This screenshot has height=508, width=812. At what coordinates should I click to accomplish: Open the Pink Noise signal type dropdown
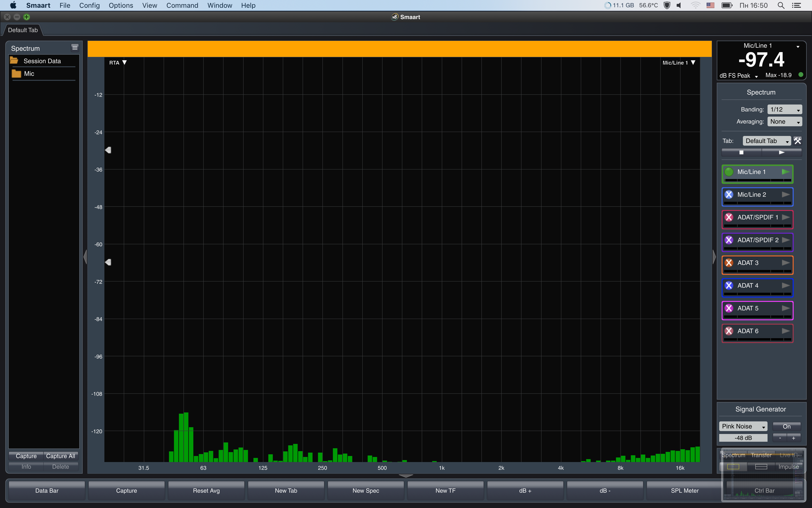[743, 426]
